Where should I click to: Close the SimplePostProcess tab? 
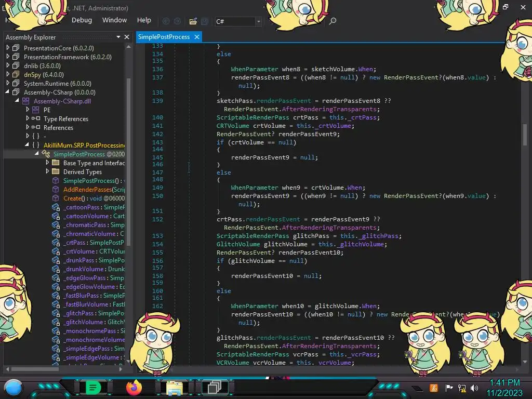pos(197,37)
